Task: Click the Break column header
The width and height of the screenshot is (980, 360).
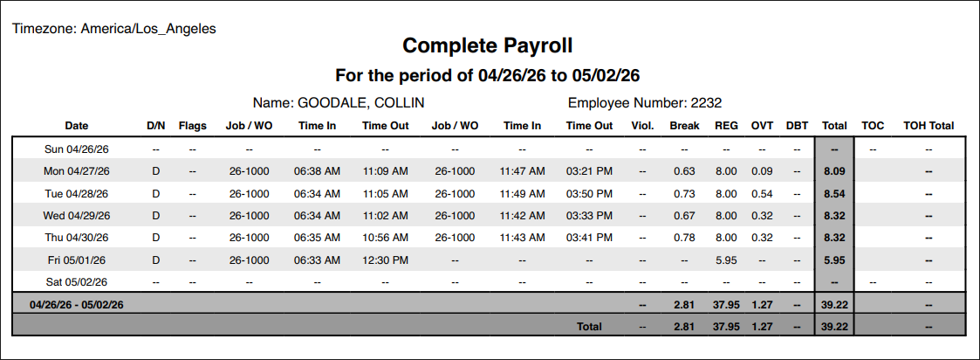Action: (684, 126)
